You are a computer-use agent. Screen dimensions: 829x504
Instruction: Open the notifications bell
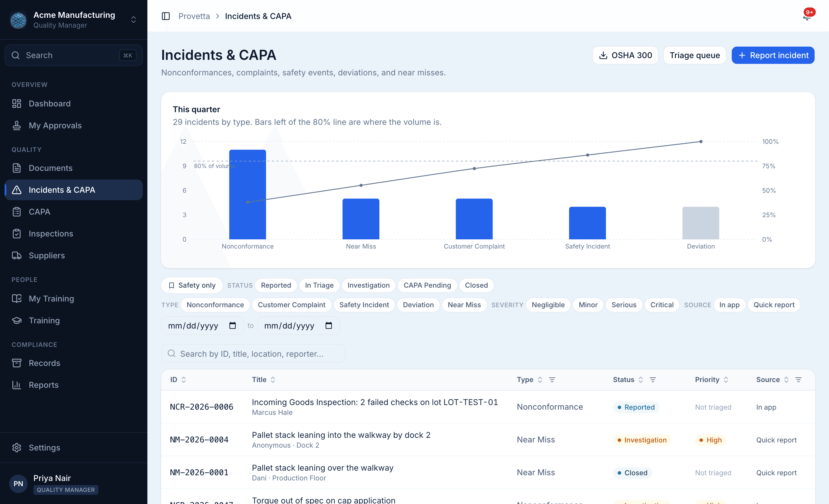click(x=807, y=16)
